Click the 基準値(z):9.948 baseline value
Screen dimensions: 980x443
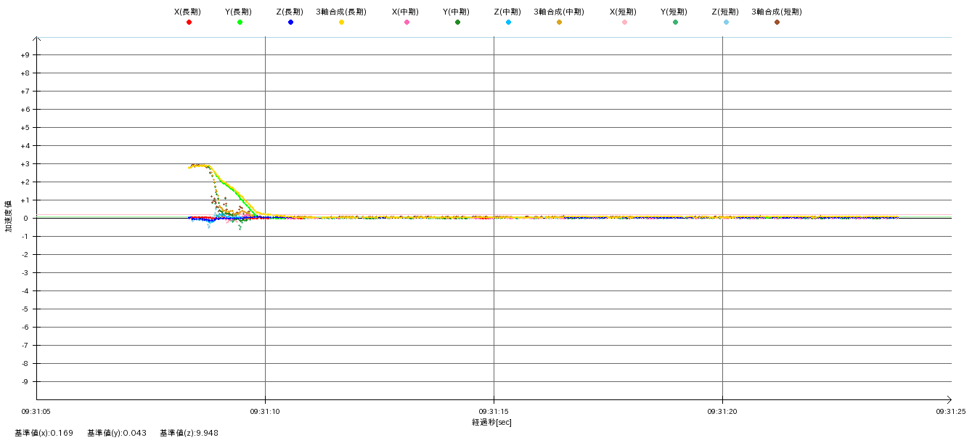[189, 433]
